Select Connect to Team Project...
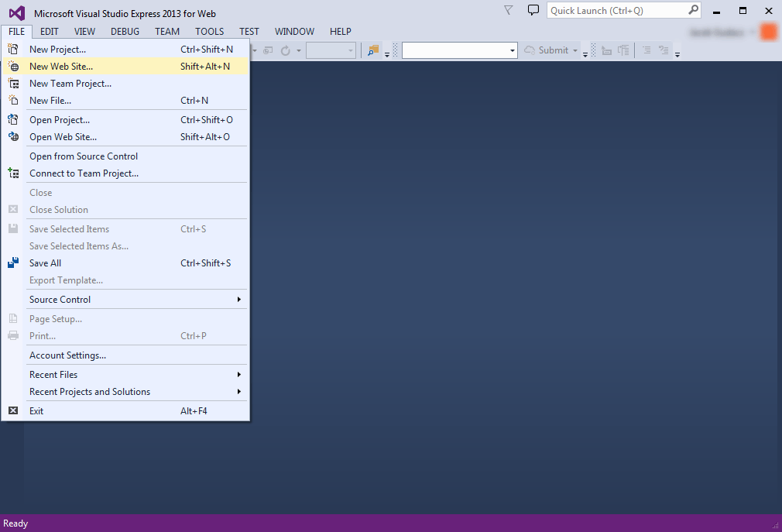 pyautogui.click(x=125, y=173)
